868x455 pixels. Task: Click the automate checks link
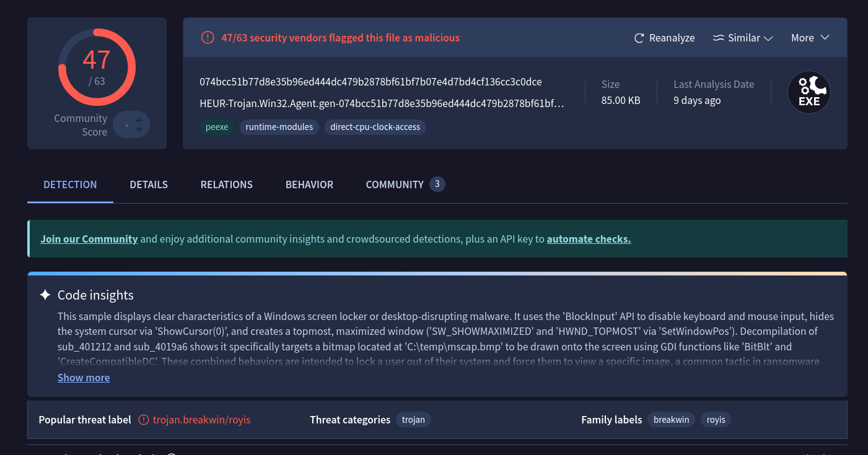[x=589, y=239]
